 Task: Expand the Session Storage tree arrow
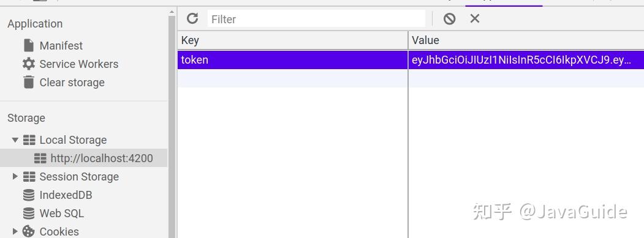click(15, 176)
